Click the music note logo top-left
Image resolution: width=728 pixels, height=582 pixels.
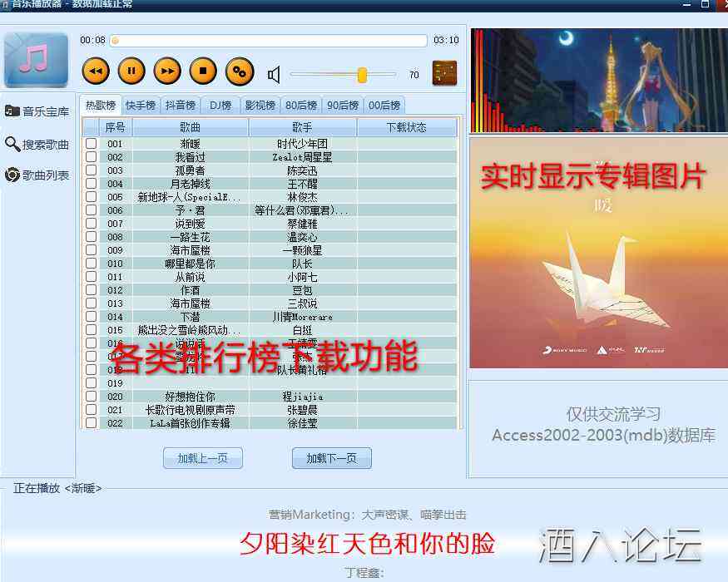pyautogui.click(x=37, y=61)
